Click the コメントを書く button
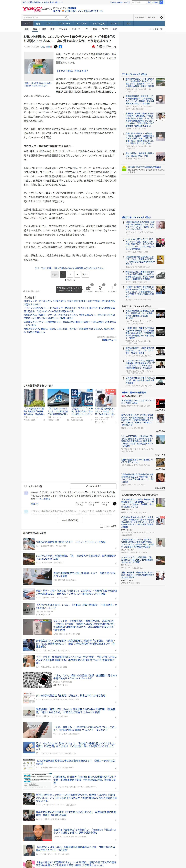This screenshot has width=186, height=868. click(x=93, y=486)
